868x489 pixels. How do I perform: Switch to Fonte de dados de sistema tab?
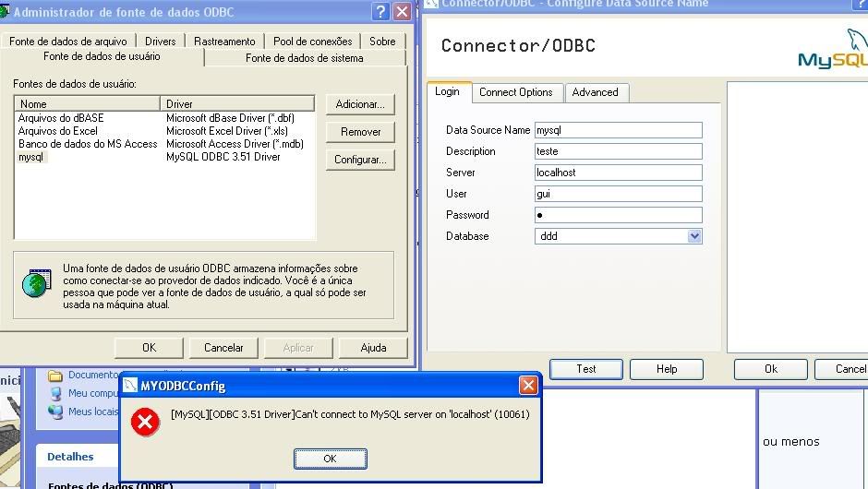click(x=305, y=58)
